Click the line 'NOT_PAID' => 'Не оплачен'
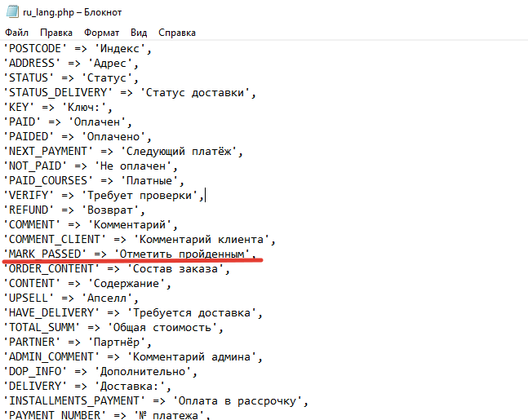Screen dimensions: 528x420 pos(91,166)
